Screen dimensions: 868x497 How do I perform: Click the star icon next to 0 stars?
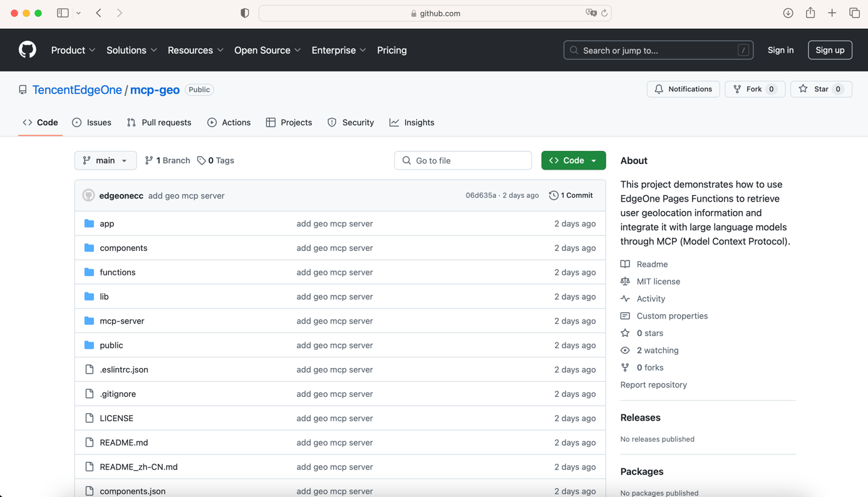click(x=625, y=333)
